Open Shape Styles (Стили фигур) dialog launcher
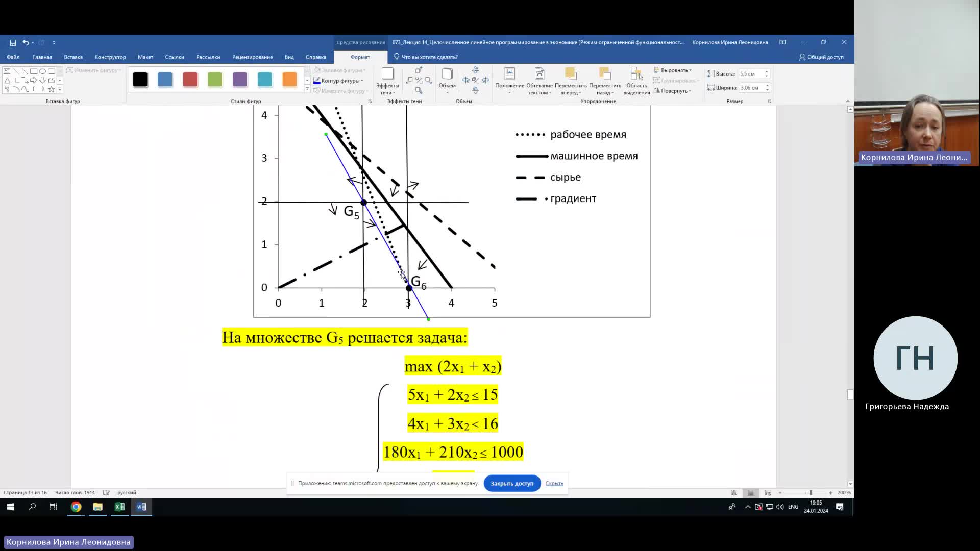The width and height of the screenshot is (980, 551). 370,102
